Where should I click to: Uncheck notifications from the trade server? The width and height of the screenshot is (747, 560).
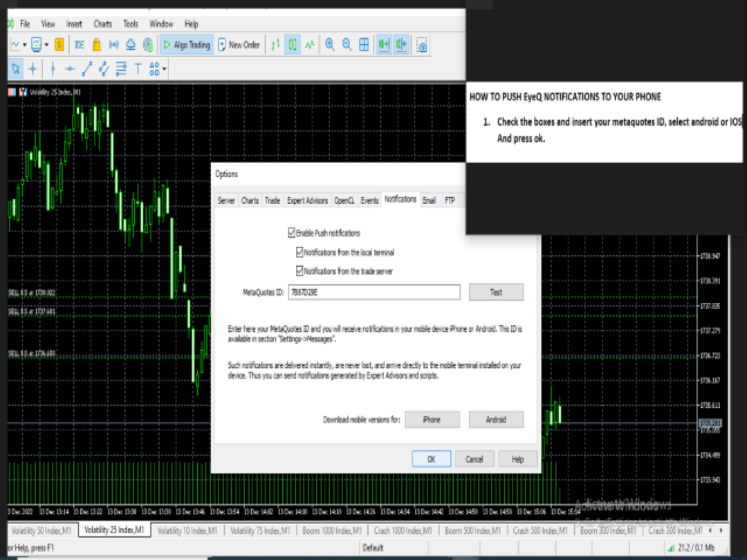[x=299, y=270]
